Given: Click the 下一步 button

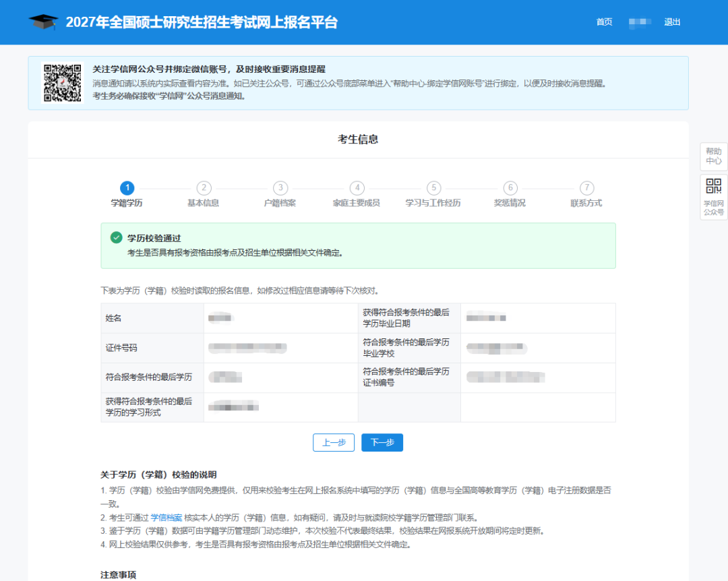Looking at the screenshot, I should [382, 443].
